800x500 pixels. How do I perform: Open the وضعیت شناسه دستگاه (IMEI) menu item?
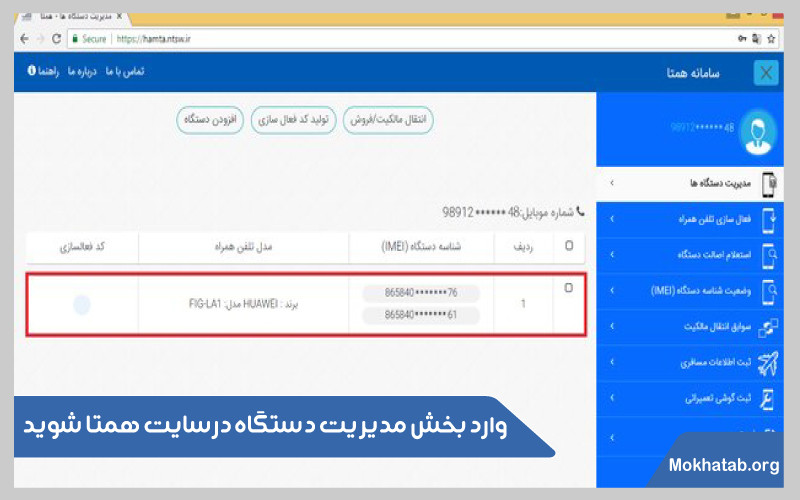[x=690, y=291]
